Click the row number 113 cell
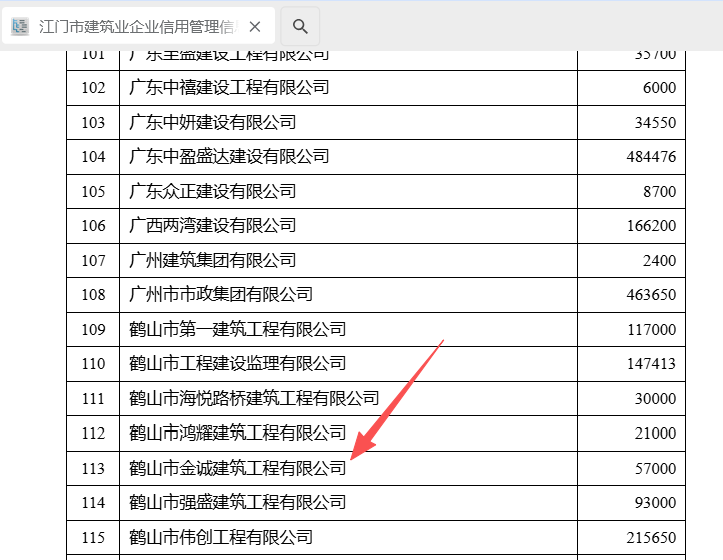The width and height of the screenshot is (723, 560). click(x=93, y=468)
